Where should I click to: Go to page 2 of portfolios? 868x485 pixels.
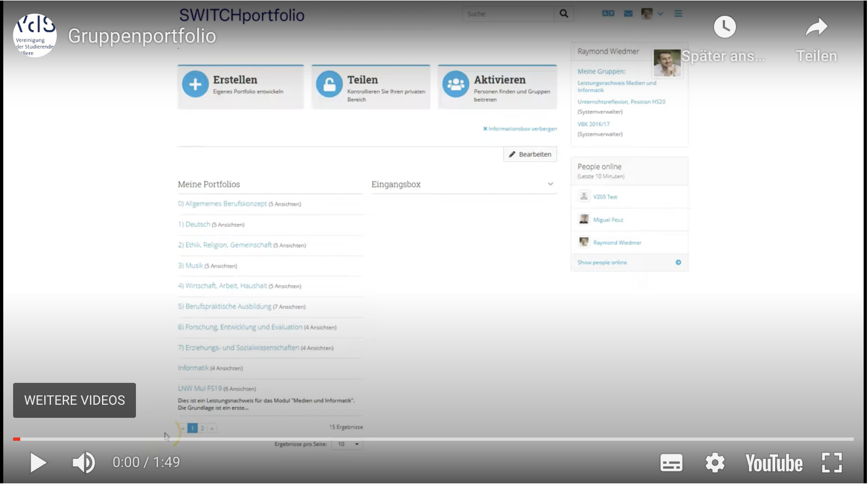[202, 428]
